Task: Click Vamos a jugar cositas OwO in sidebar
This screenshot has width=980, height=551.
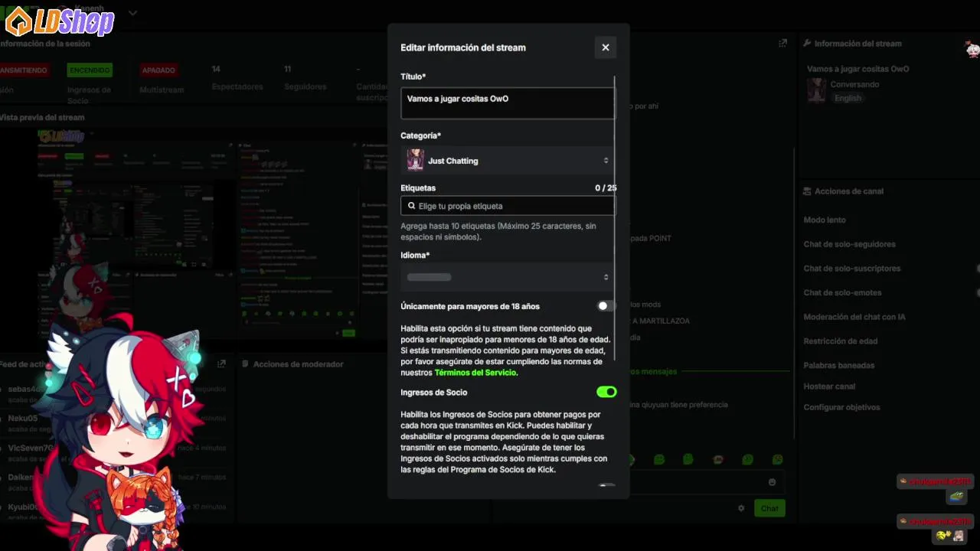Action: point(858,69)
